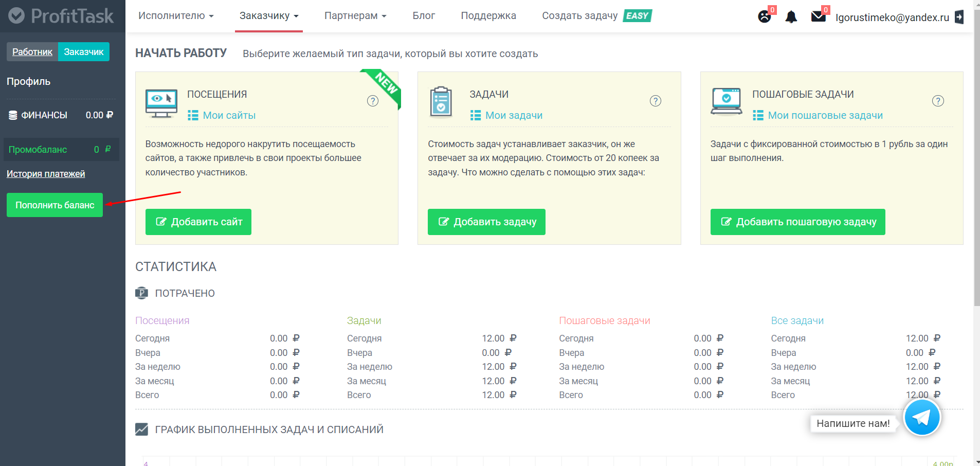Open the Мои задачи link
Image resolution: width=980 pixels, height=466 pixels.
click(x=514, y=116)
